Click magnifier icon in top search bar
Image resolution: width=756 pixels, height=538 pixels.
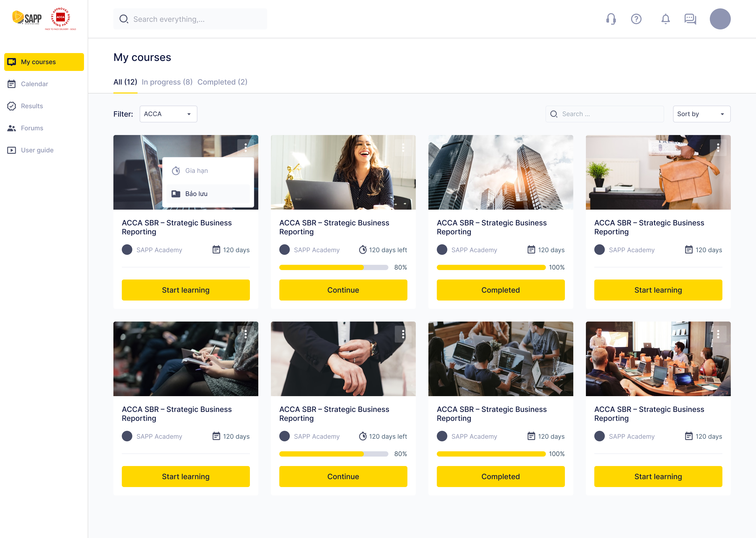pos(124,19)
